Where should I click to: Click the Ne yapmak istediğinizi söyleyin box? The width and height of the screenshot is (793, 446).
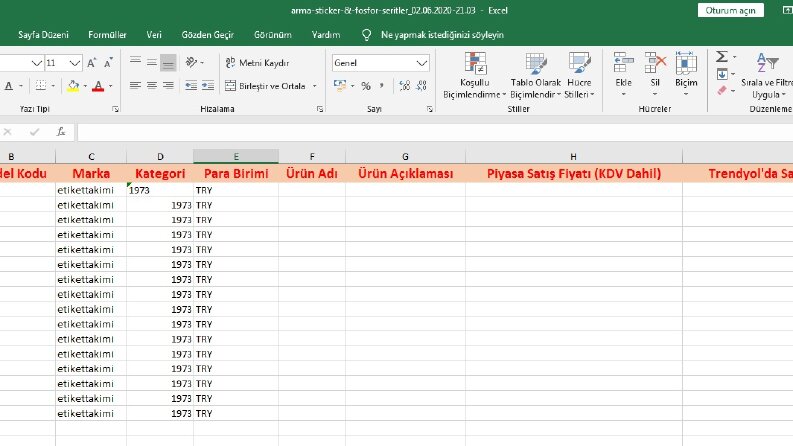pos(442,35)
